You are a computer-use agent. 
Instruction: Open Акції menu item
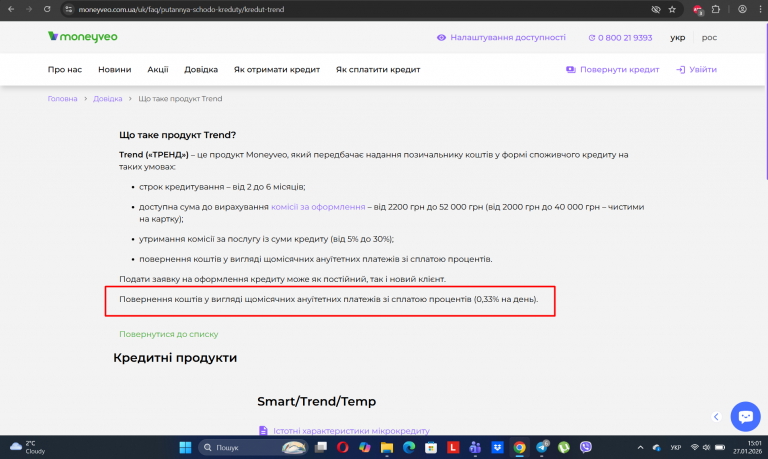(x=158, y=70)
